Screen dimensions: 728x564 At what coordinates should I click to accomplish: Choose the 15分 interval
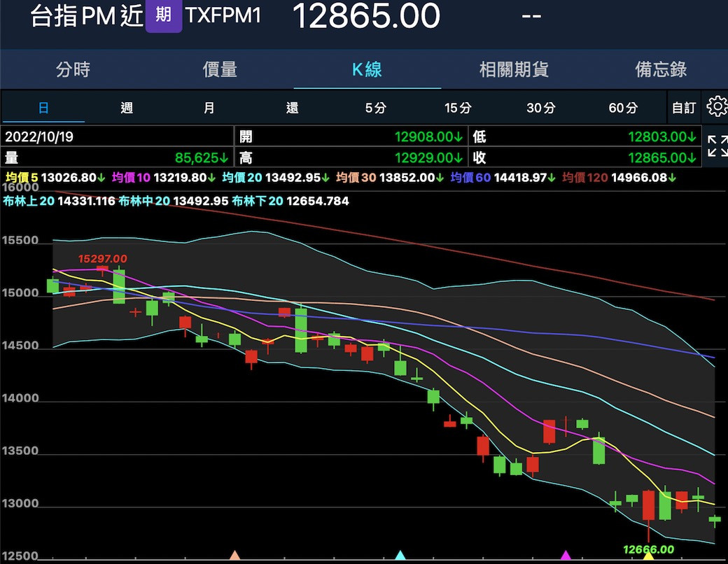click(458, 108)
